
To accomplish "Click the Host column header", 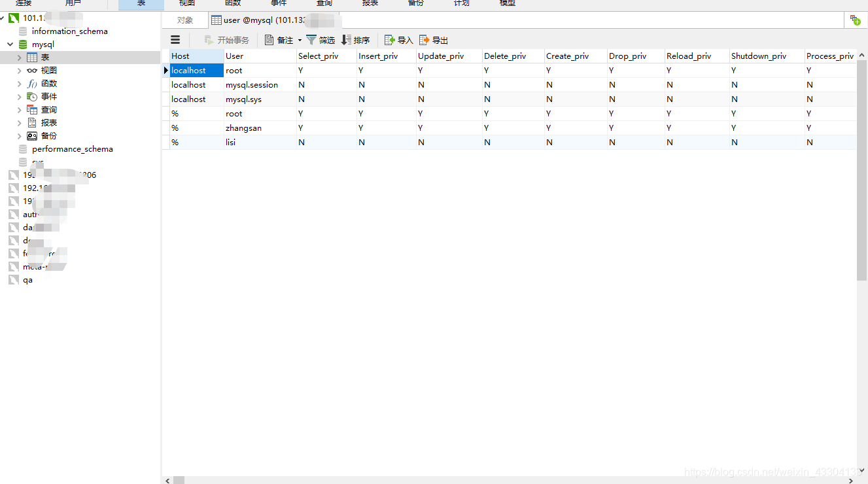I will [197, 56].
